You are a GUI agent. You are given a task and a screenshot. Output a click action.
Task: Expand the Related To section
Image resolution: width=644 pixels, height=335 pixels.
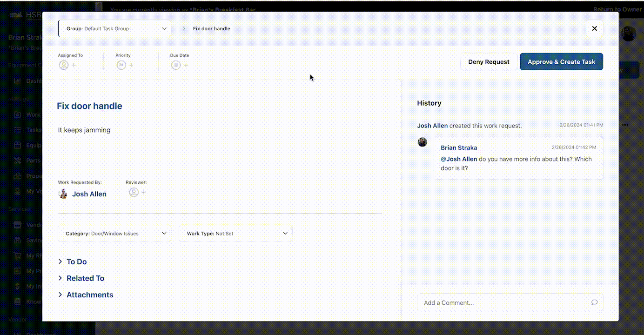[x=81, y=278]
